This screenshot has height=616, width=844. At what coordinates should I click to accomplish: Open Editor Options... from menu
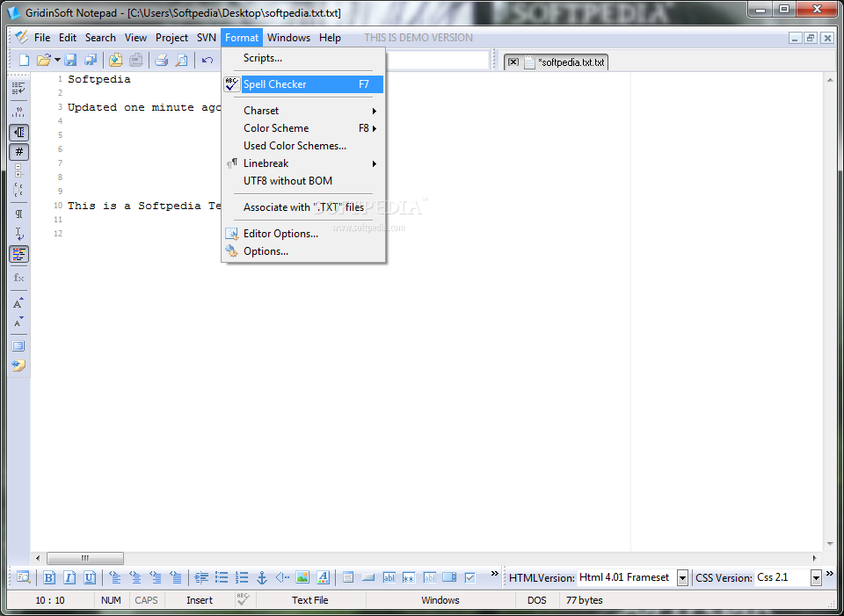pos(303,234)
